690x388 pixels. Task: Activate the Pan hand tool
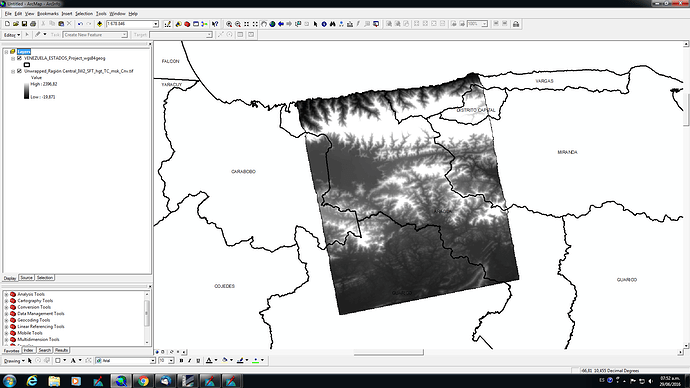pos(264,24)
